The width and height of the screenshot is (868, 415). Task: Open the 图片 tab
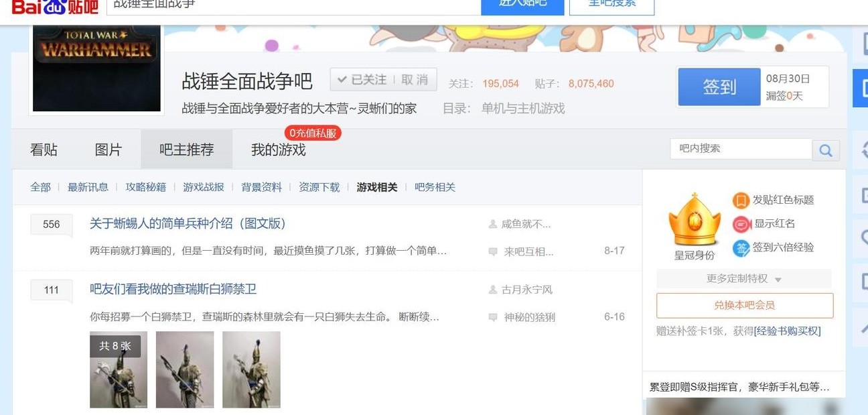click(108, 150)
